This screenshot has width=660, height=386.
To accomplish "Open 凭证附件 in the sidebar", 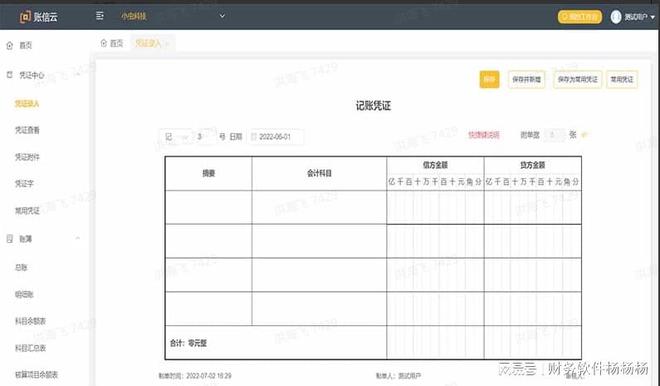I will (27, 157).
